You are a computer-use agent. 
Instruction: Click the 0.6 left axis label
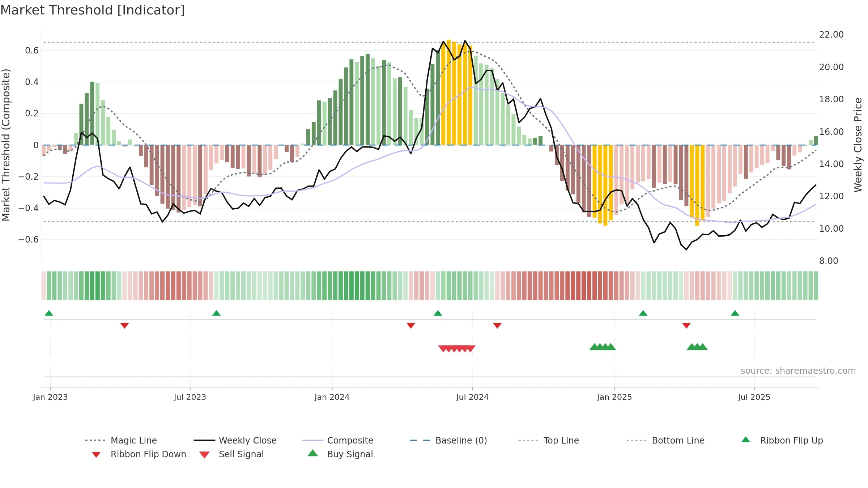click(x=32, y=50)
